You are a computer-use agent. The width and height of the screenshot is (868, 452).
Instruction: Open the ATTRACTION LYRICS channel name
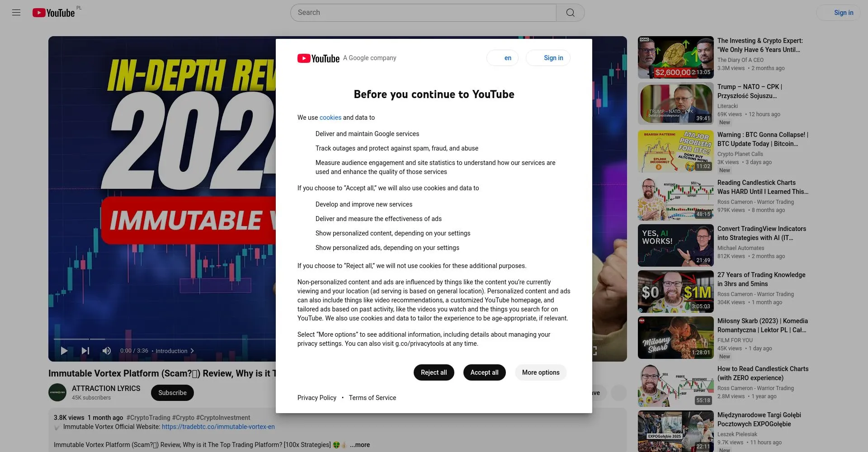[x=106, y=388]
